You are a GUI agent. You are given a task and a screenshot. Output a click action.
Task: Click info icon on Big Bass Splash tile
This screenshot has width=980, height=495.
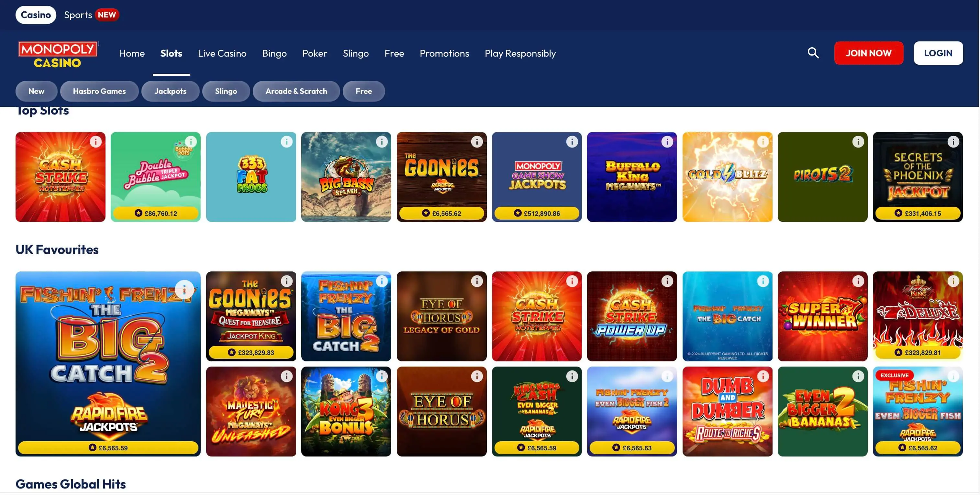click(x=382, y=142)
